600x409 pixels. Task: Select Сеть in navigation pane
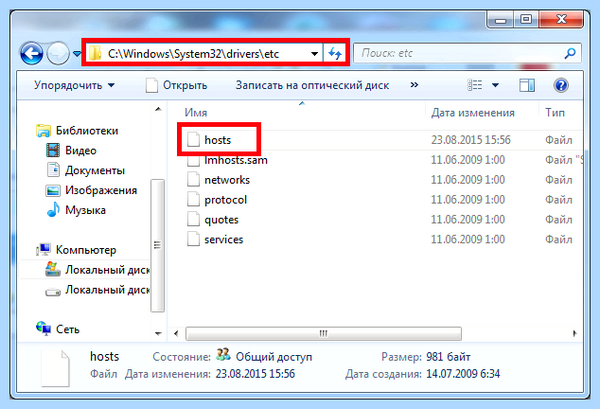(68, 329)
